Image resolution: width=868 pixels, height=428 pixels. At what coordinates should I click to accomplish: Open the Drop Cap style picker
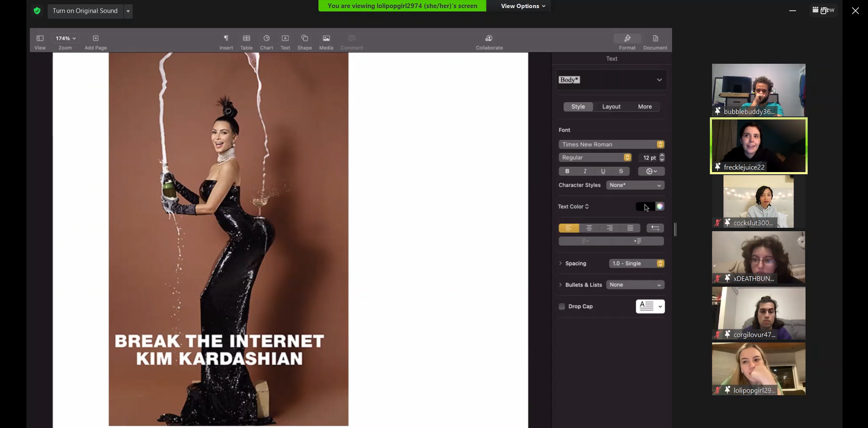click(650, 306)
